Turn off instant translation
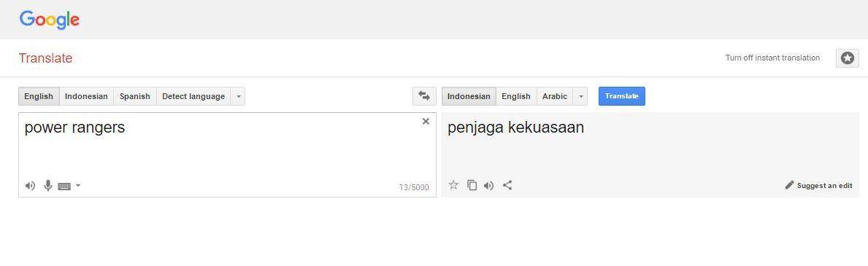Viewport: 868px width, 266px height. [772, 58]
